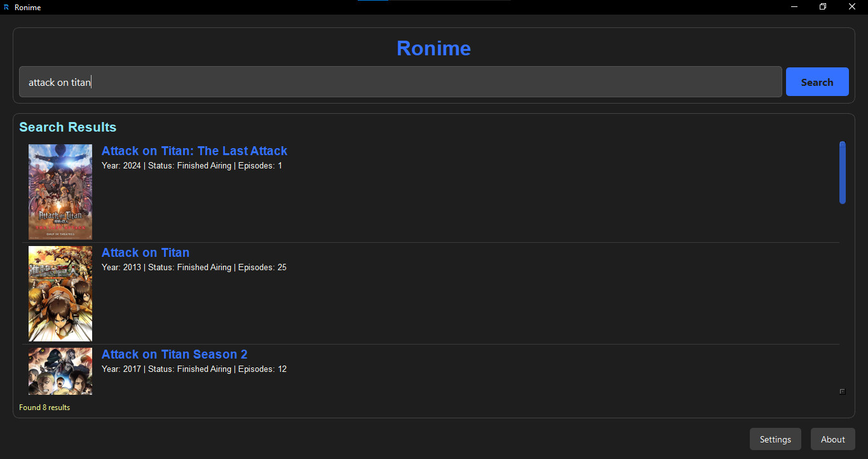Click the Ronime app icon in title bar

pos(6,7)
